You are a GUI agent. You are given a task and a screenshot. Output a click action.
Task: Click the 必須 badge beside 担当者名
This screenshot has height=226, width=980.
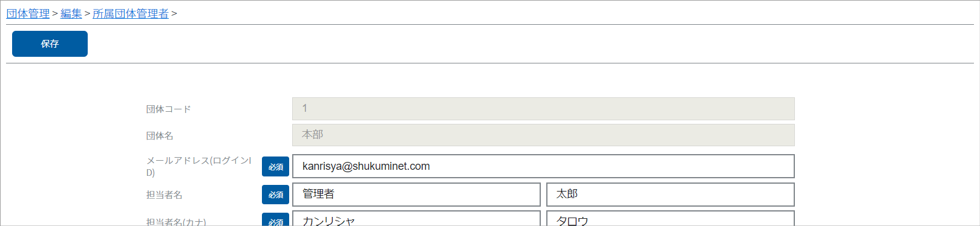[275, 195]
